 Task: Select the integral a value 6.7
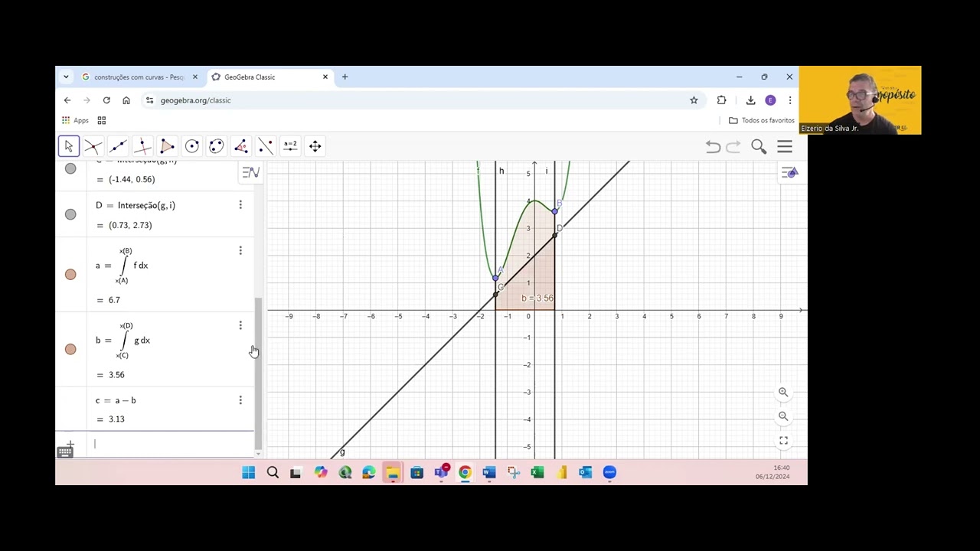pyautogui.click(x=114, y=300)
